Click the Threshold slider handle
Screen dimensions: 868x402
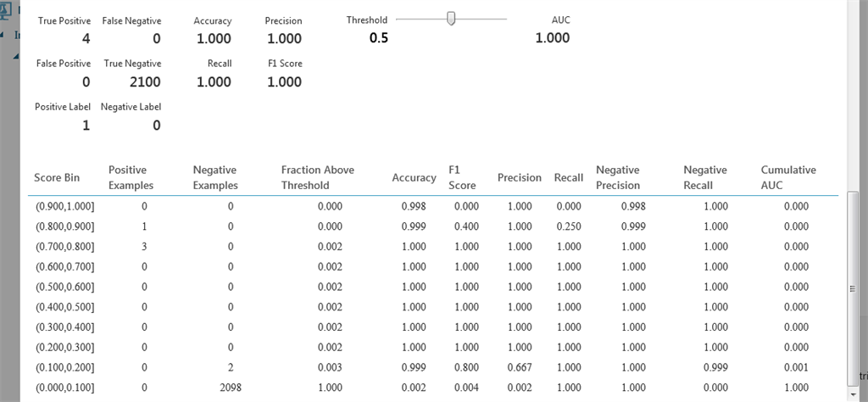coord(451,19)
